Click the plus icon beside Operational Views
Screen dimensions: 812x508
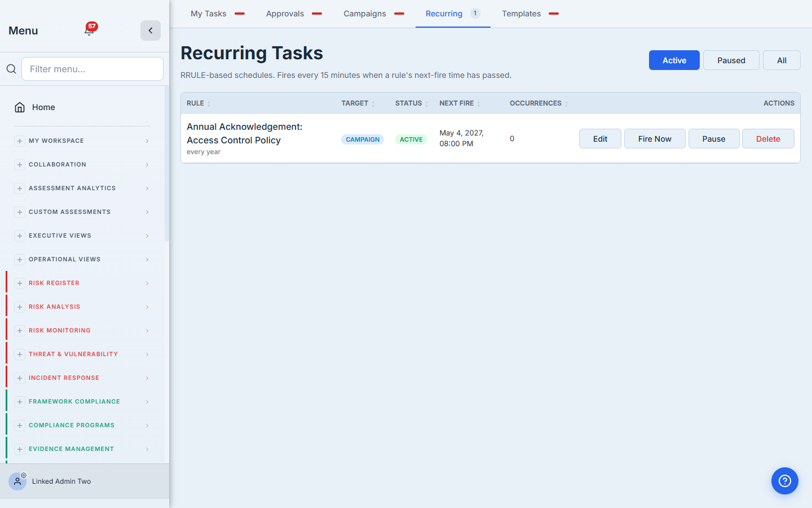tap(20, 260)
